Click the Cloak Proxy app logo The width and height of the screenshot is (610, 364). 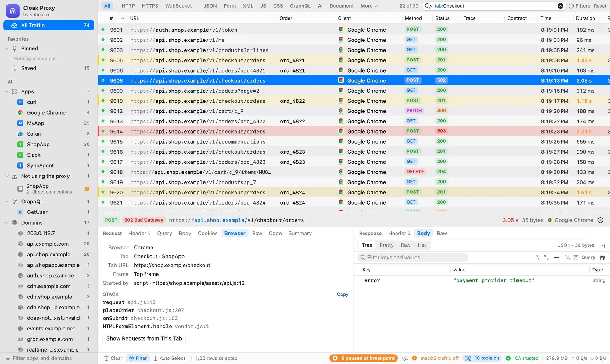13,11
